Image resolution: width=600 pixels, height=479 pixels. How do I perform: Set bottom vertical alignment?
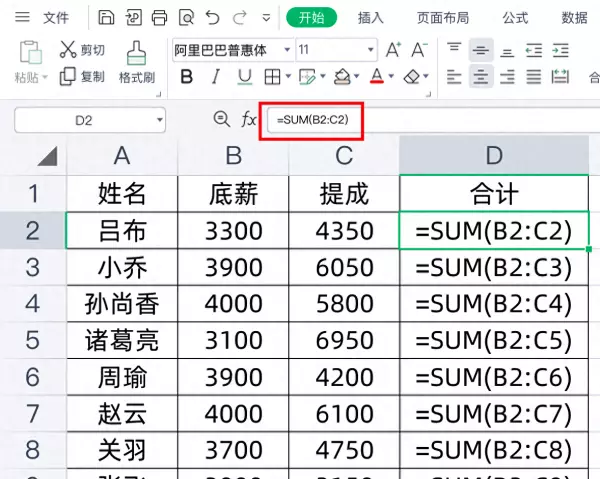pyautogui.click(x=507, y=51)
